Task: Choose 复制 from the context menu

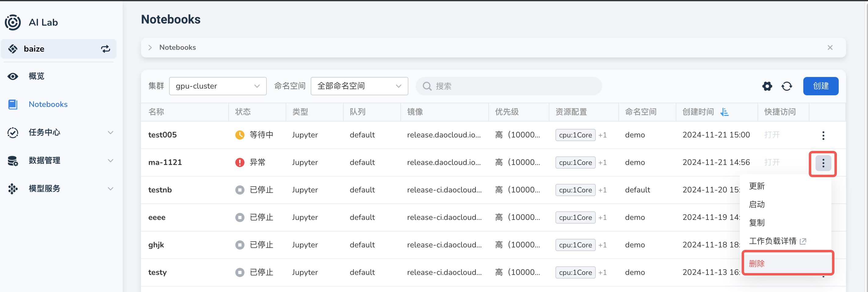Action: click(757, 223)
